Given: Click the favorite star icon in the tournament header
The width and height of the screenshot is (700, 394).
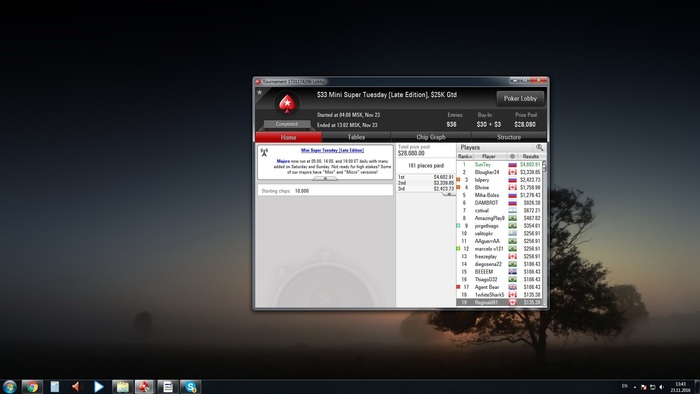Looking at the screenshot, I should 259,92.
